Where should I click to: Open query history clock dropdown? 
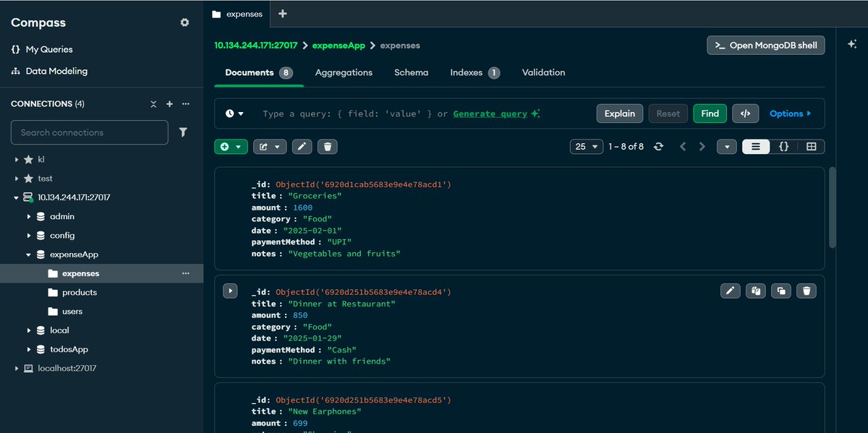coord(234,113)
